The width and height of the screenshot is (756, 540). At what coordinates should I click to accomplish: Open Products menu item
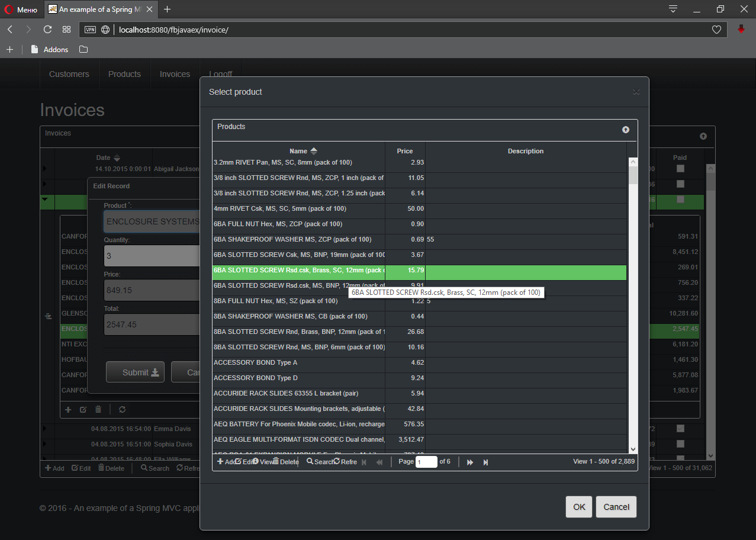(124, 74)
